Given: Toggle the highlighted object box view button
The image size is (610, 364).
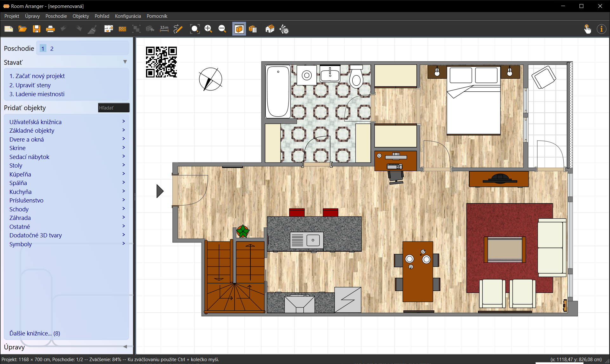Looking at the screenshot, I should [x=239, y=29].
